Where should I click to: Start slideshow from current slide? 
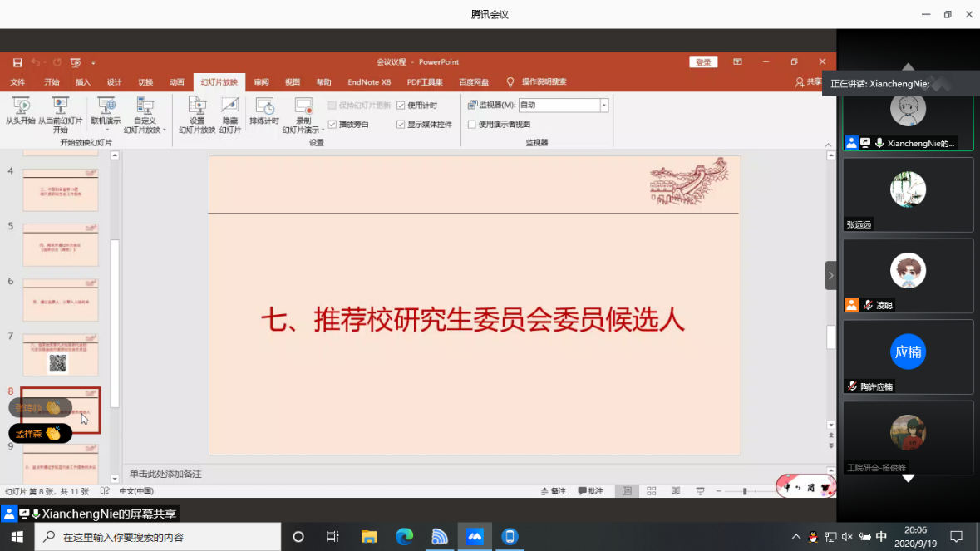[x=60, y=112]
